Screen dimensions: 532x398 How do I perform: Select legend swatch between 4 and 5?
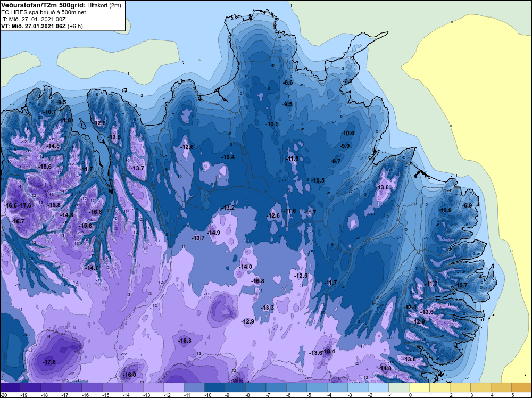click(x=501, y=387)
